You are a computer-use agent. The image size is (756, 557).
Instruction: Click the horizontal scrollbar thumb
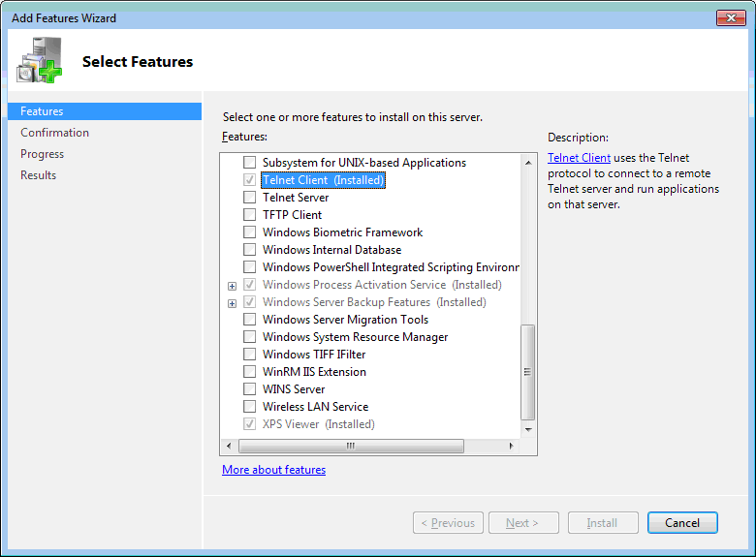(351, 446)
